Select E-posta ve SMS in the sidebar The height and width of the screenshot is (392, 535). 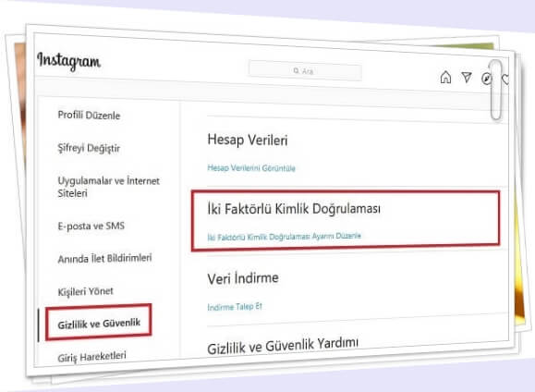tap(91, 226)
